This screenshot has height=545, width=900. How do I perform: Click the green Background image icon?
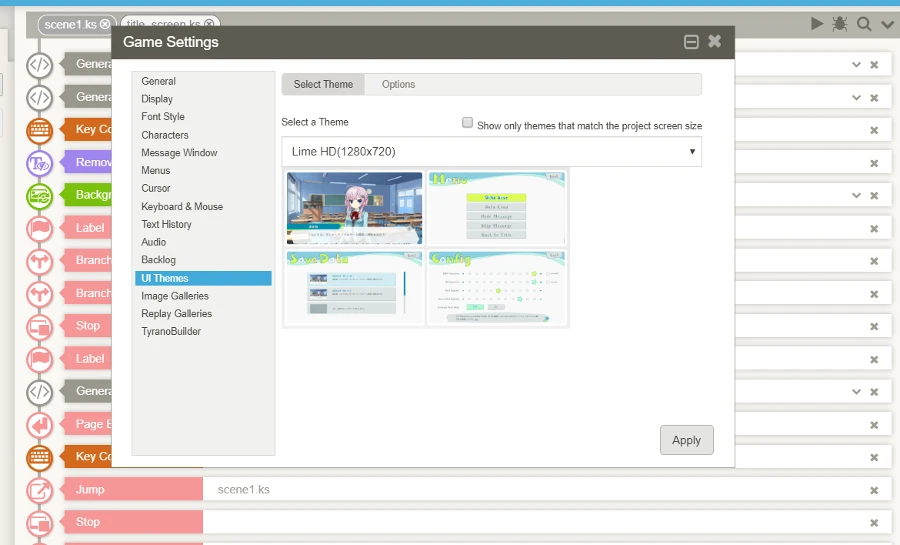39,195
